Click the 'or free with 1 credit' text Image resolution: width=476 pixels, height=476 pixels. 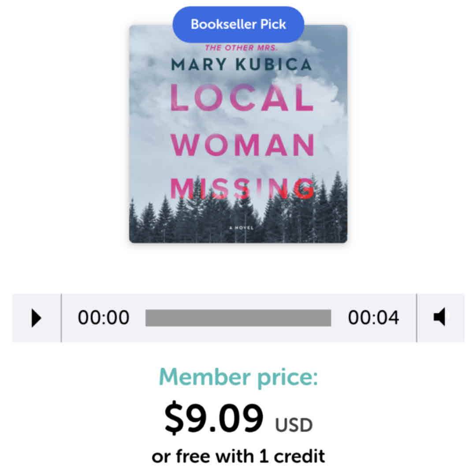pyautogui.click(x=238, y=456)
